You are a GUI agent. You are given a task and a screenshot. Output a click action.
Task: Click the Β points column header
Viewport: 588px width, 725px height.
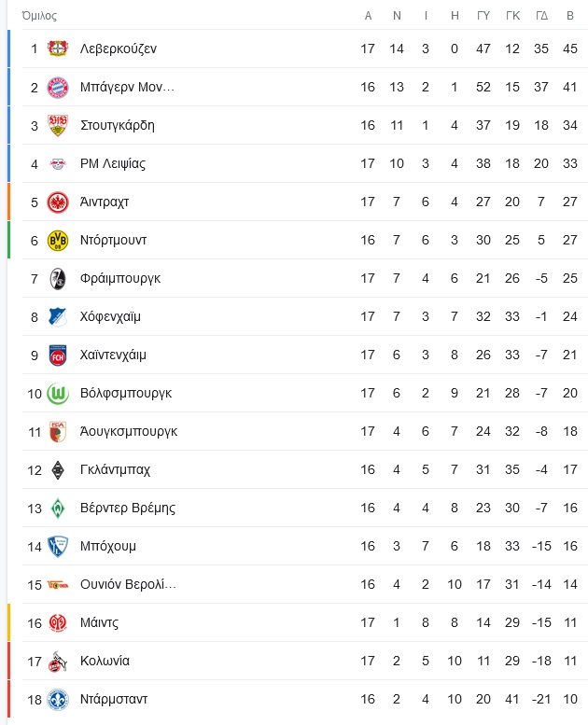pos(570,16)
